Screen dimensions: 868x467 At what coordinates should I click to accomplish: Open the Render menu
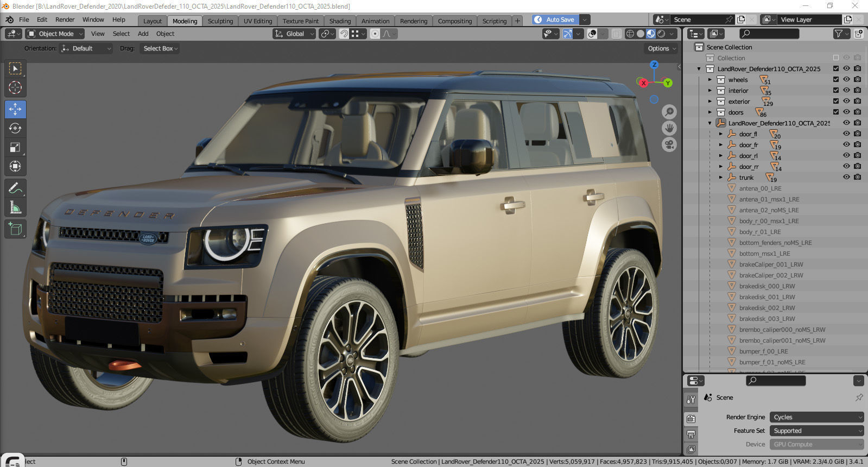[x=65, y=20]
